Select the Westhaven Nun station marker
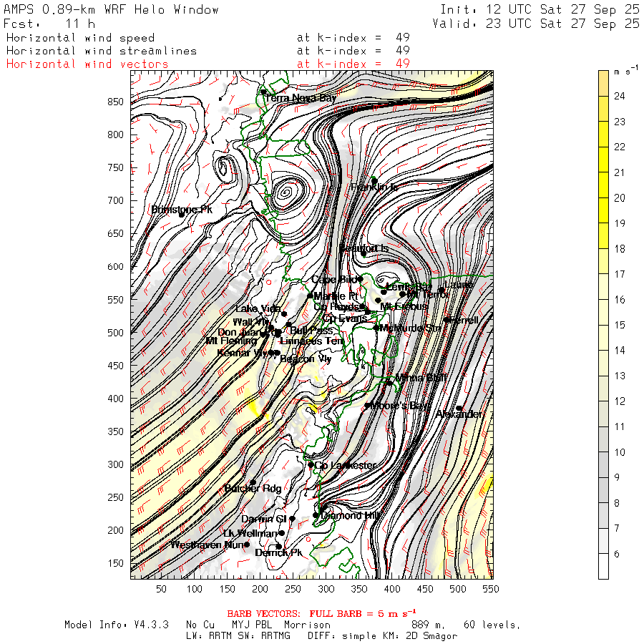644x644 pixels. pos(247,545)
